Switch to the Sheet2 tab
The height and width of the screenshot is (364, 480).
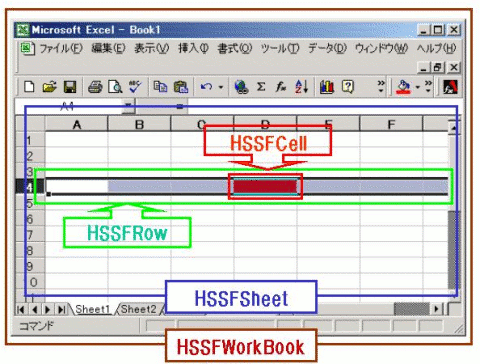[x=138, y=309]
